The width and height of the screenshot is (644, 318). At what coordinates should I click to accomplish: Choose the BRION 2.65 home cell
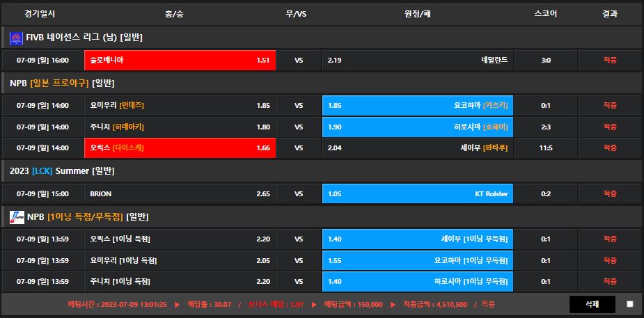(180, 194)
